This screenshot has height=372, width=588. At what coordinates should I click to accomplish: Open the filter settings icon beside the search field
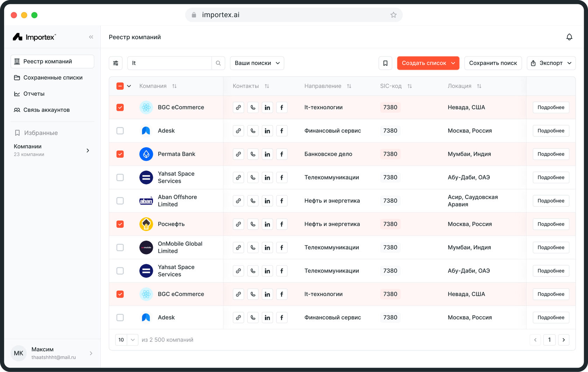tap(115, 63)
